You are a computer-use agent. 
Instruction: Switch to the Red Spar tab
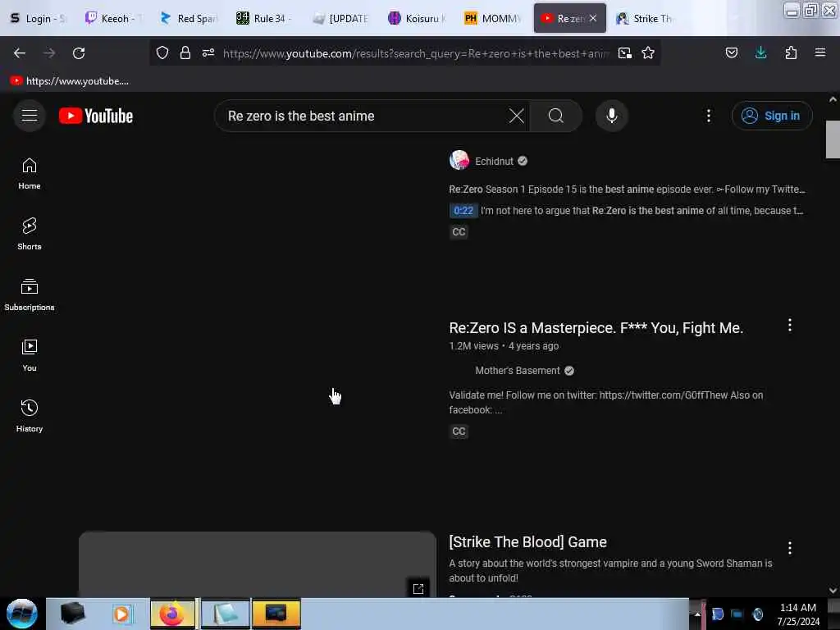[x=189, y=19]
